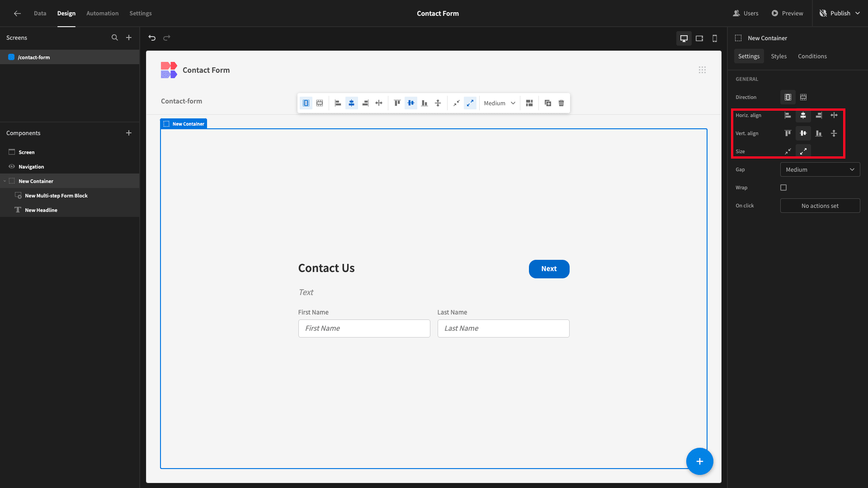Click the back arrow in top bar

(17, 13)
